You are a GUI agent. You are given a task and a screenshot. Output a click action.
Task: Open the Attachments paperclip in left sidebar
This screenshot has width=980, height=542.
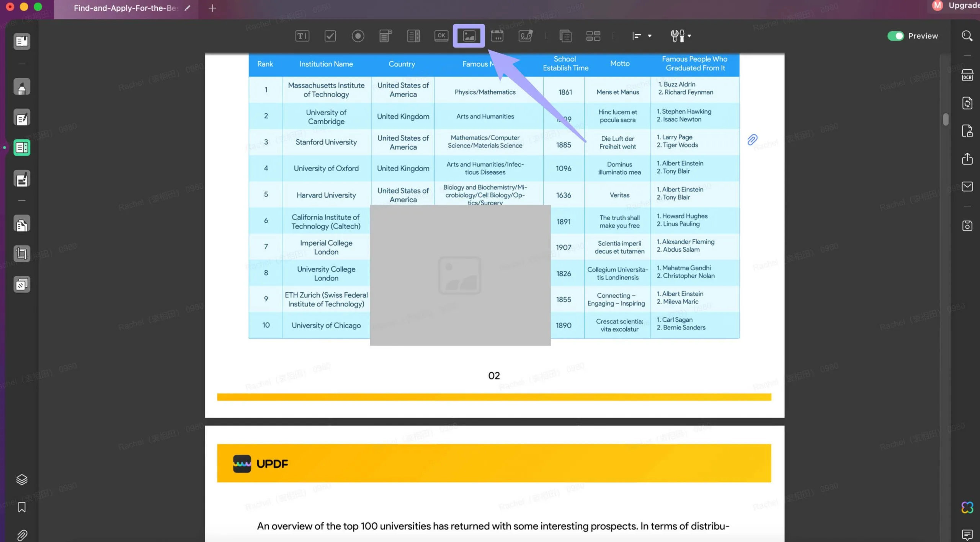[22, 535]
